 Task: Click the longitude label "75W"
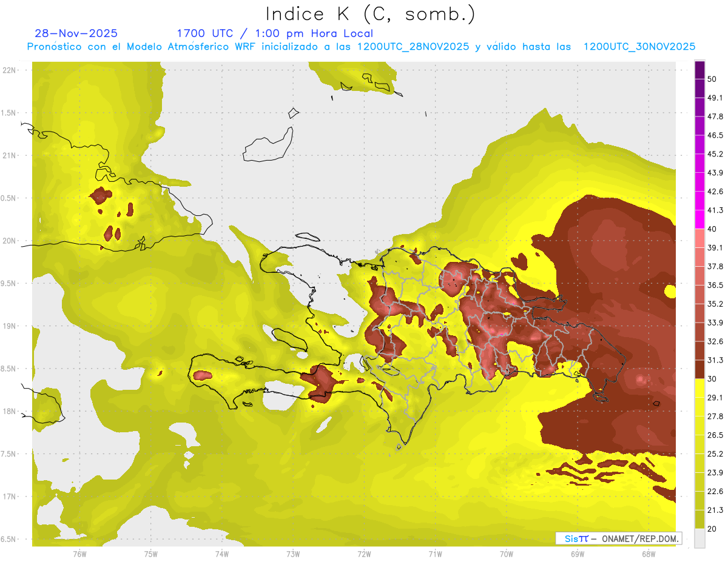tap(150, 554)
